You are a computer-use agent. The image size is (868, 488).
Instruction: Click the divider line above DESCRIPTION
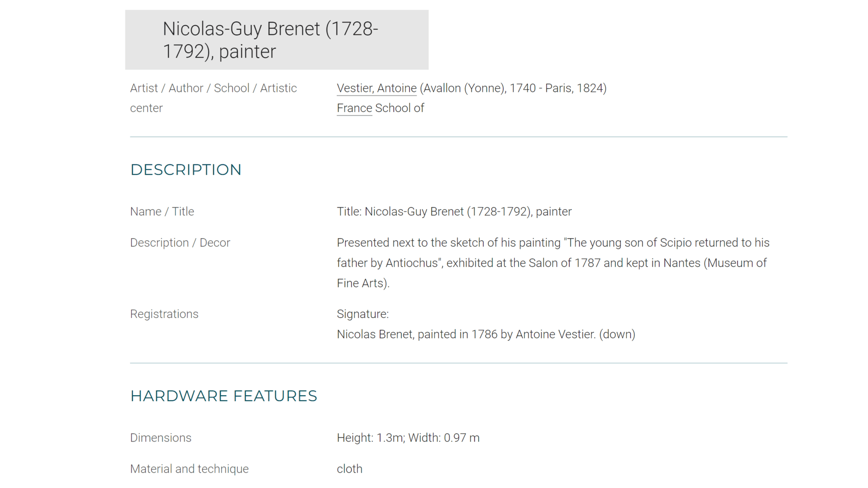click(459, 137)
